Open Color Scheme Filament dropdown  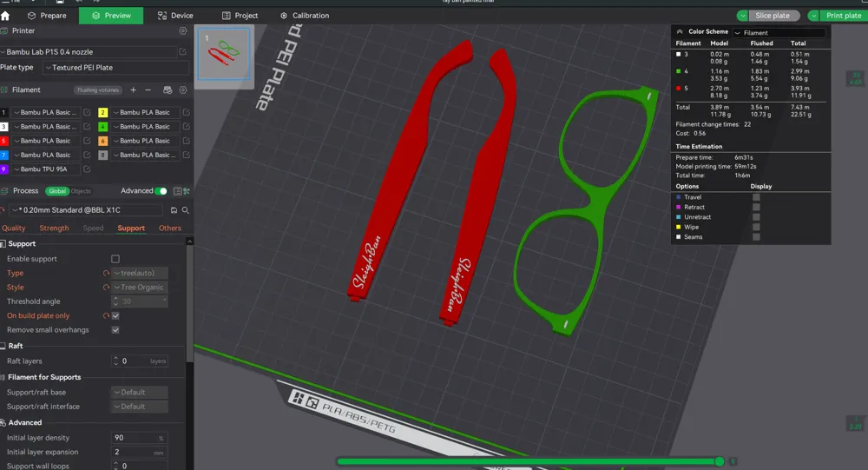coord(779,33)
